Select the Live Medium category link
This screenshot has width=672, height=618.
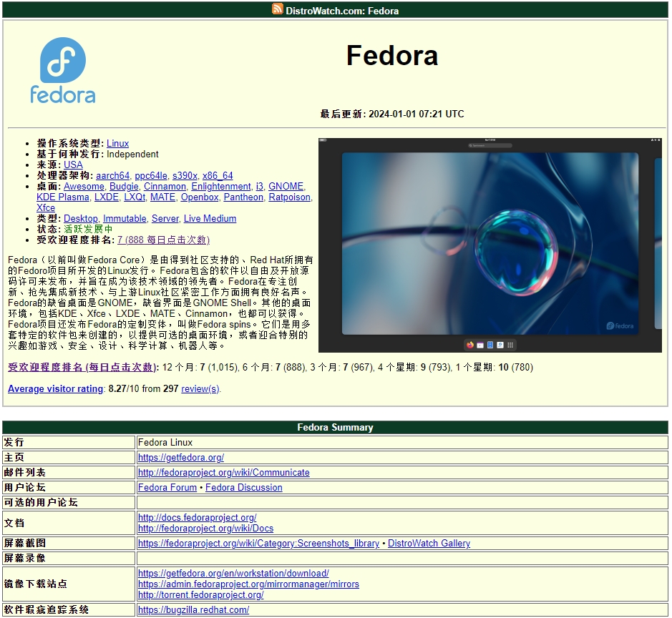(210, 218)
